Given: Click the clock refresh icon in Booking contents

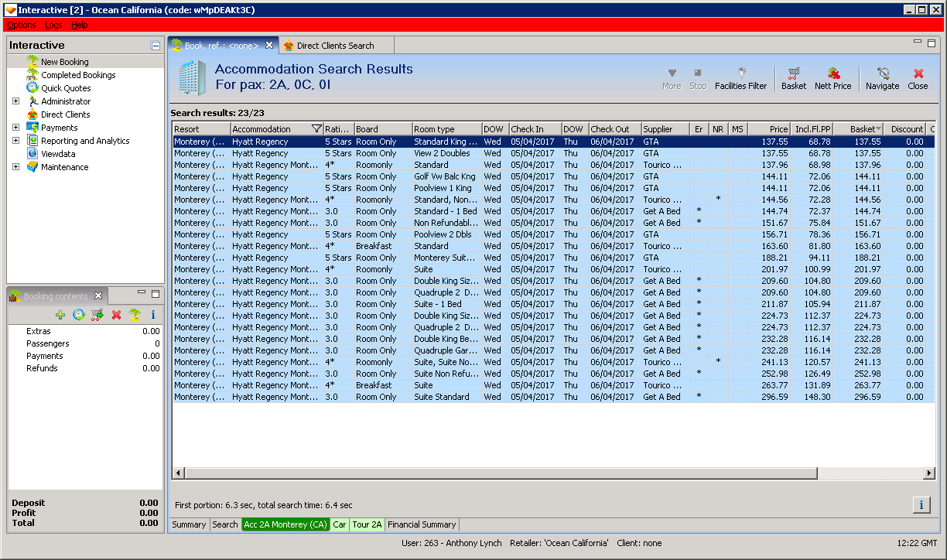Looking at the screenshot, I should coord(78,315).
